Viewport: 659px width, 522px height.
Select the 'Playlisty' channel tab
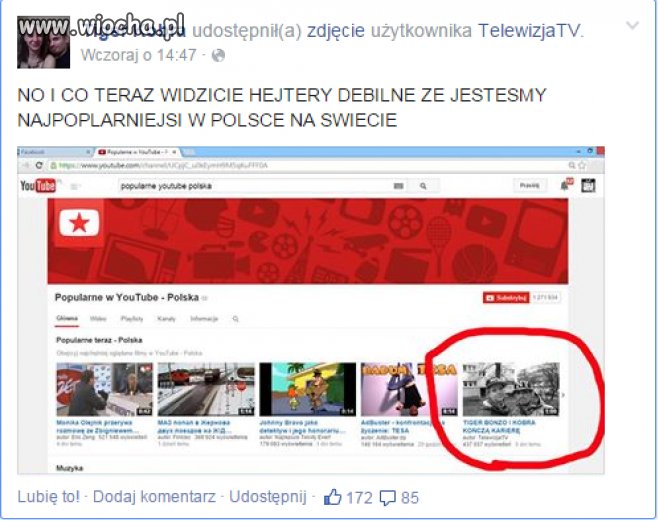132,319
